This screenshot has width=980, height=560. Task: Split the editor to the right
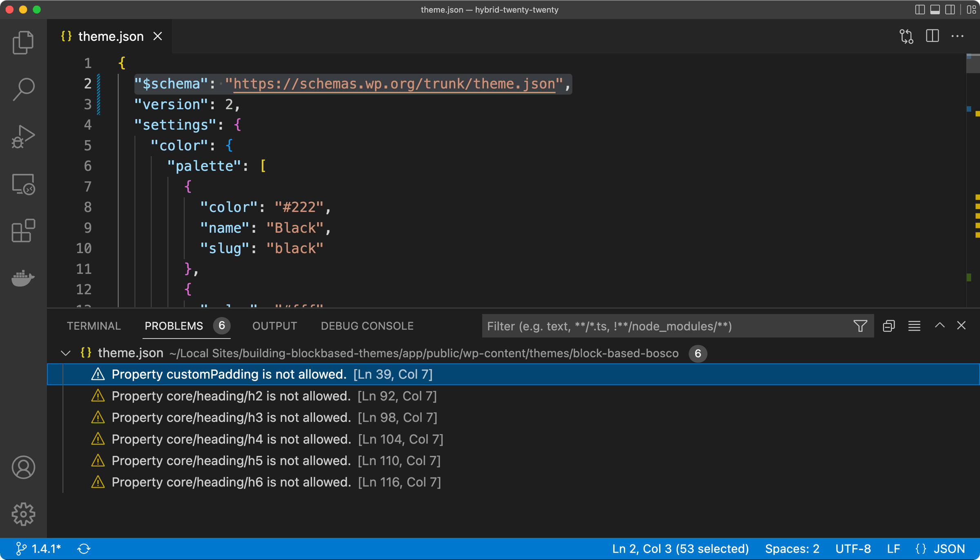(932, 36)
